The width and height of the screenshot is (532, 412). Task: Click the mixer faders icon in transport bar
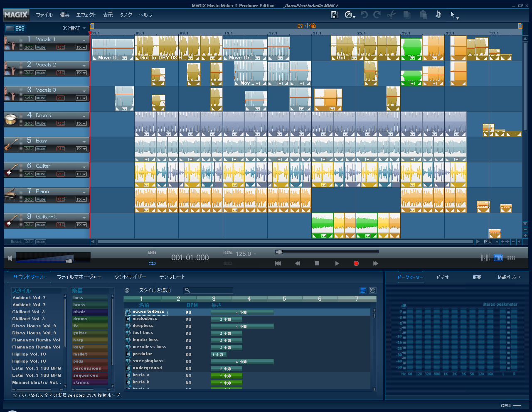[485, 258]
